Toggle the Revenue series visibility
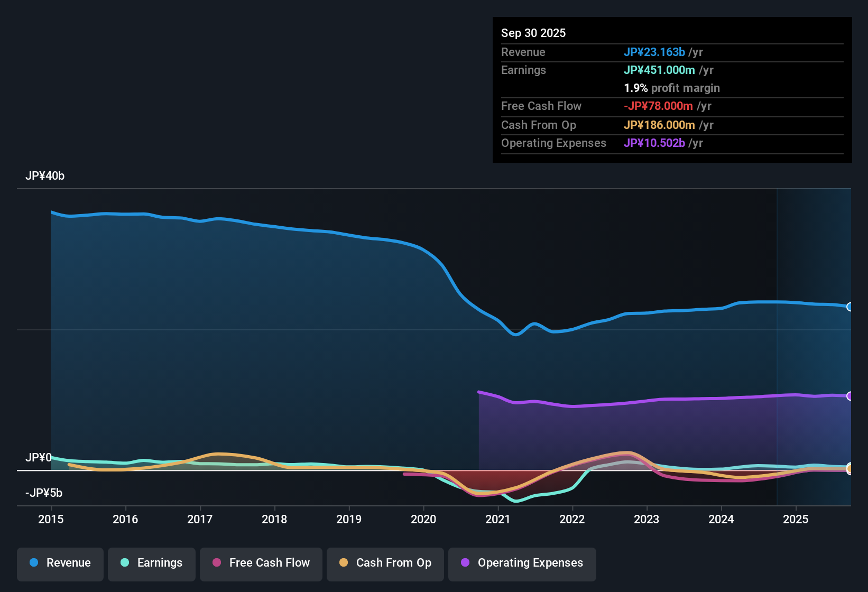Viewport: 868px width, 592px height. (60, 563)
